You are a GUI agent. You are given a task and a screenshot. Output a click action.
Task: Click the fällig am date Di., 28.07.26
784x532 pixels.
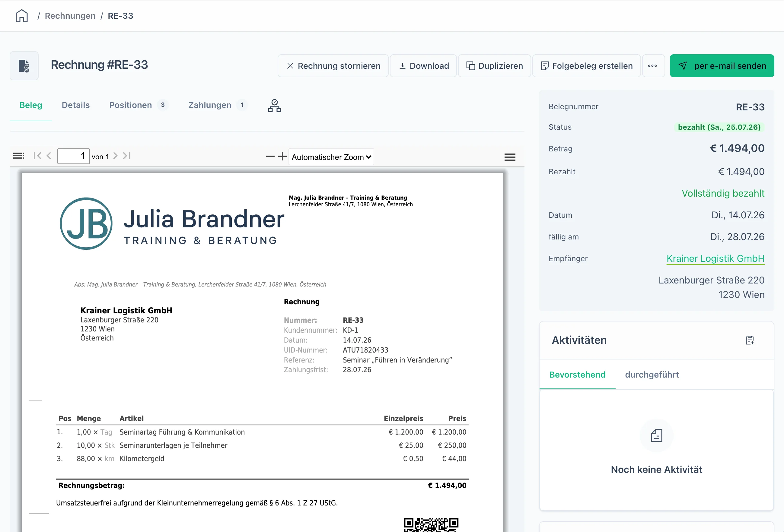[737, 237]
